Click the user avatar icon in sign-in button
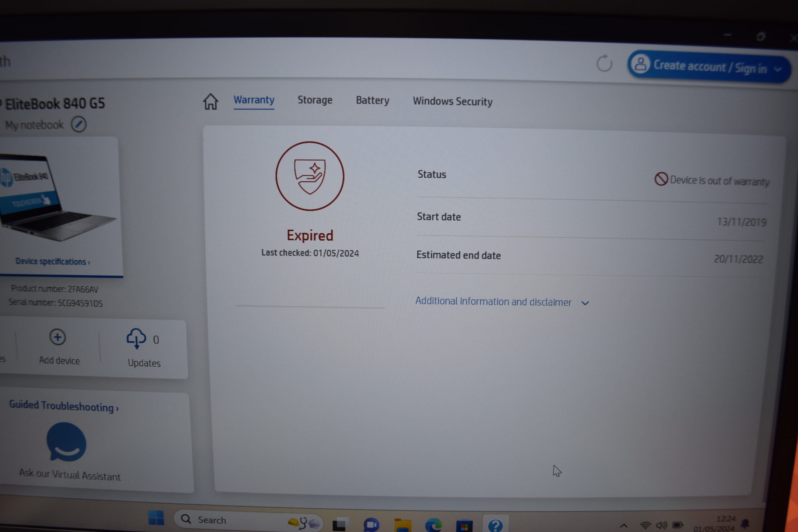Viewport: 798px width, 532px height. (640, 64)
